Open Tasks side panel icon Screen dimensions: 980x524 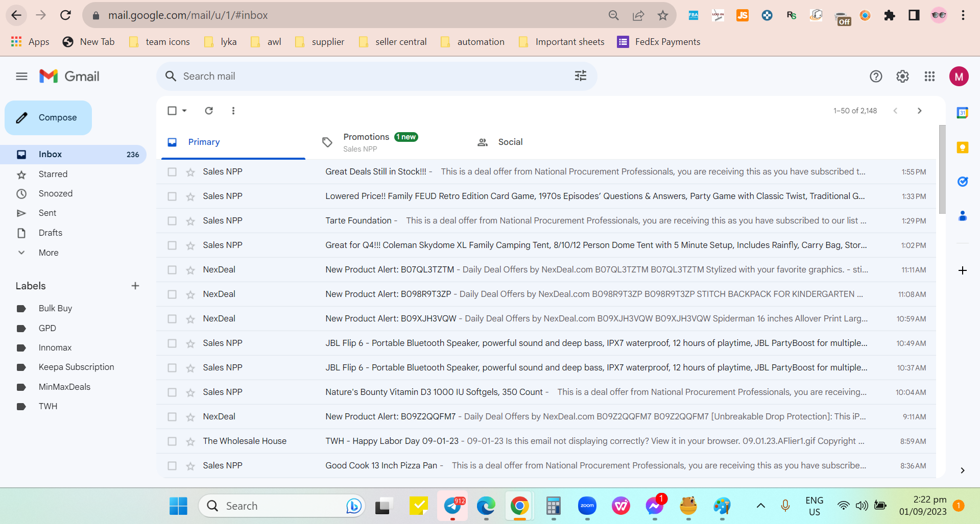tap(963, 182)
